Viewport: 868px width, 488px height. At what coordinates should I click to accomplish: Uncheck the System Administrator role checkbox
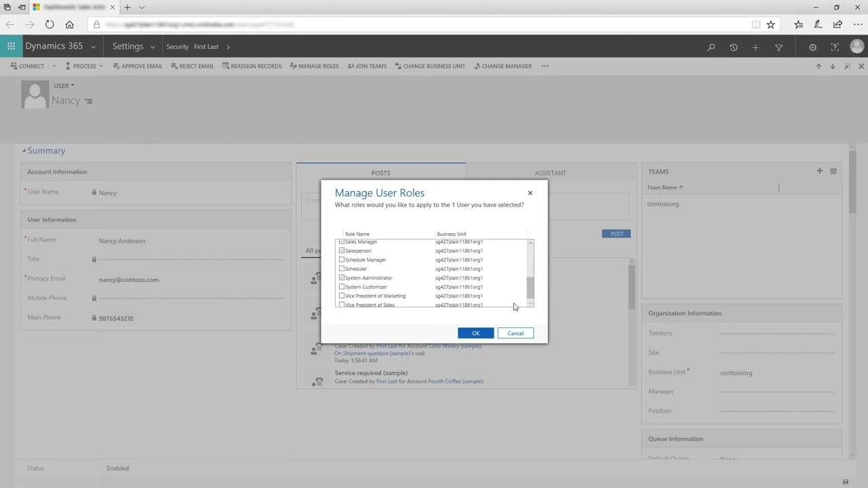click(342, 278)
